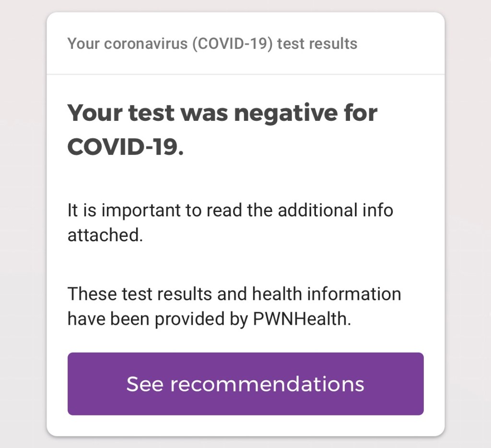Click the See recommendations button
Screen dimensions: 491x448
pos(245,384)
